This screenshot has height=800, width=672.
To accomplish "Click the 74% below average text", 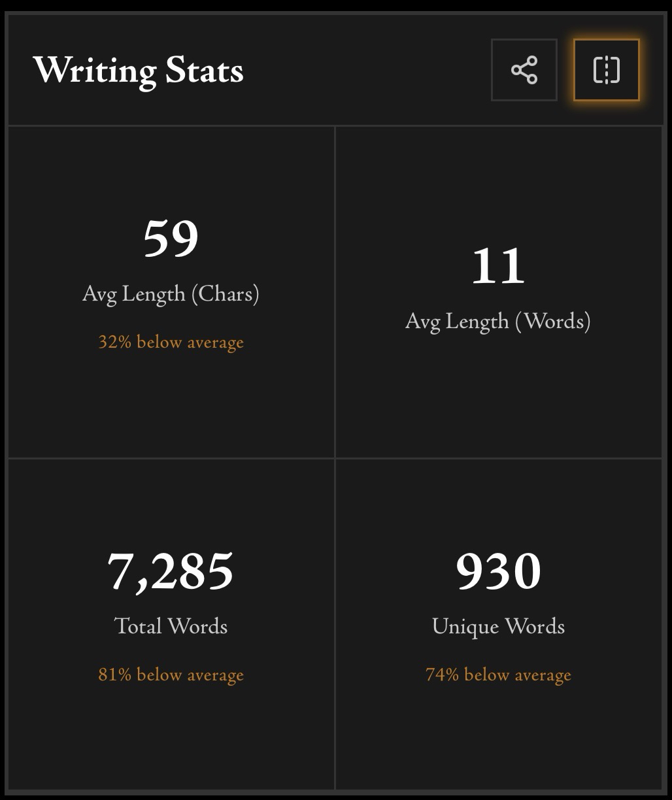I will (498, 675).
